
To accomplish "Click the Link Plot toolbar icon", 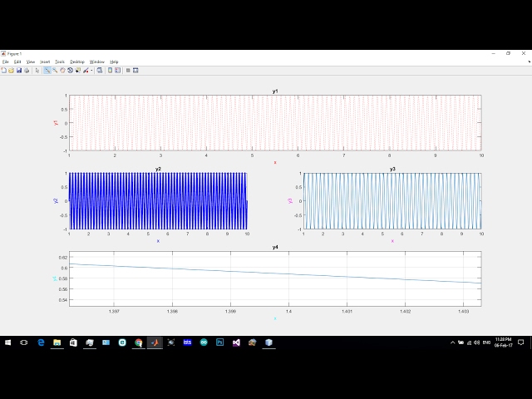I will click(100, 70).
